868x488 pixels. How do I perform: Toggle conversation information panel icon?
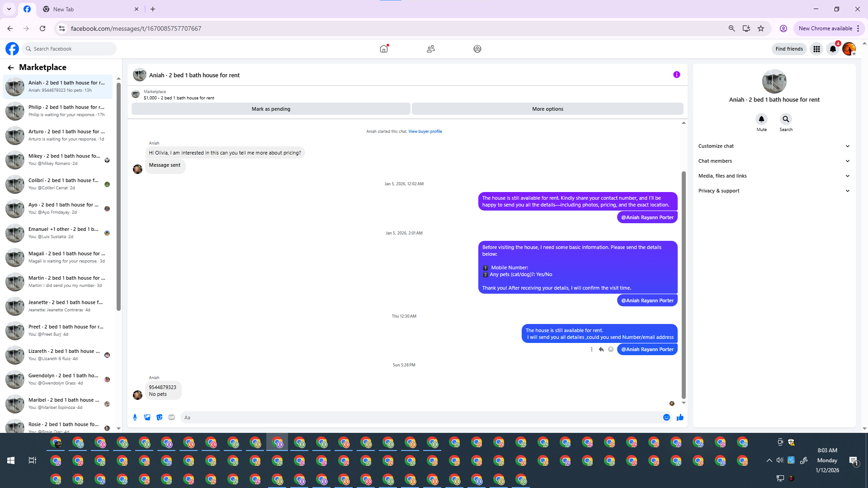pos(676,75)
